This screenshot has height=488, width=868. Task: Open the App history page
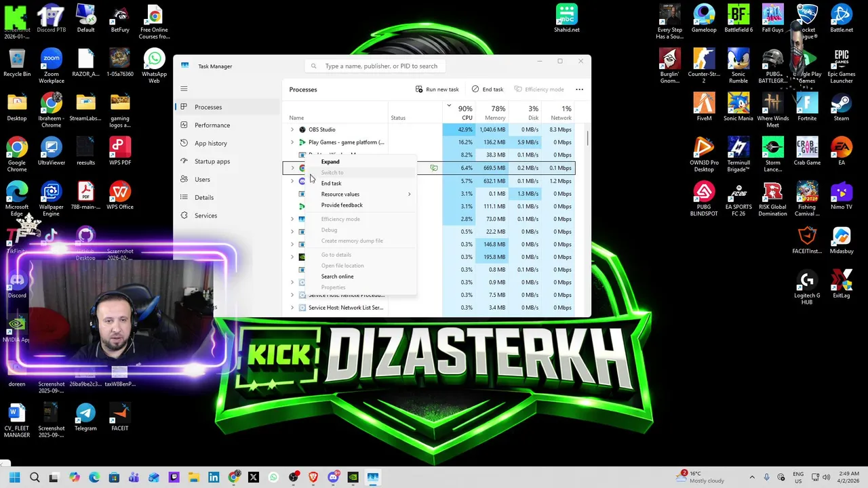[227, 143]
